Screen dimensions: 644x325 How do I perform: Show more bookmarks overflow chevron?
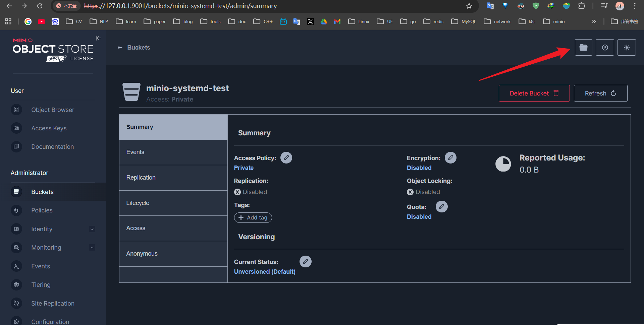click(594, 21)
